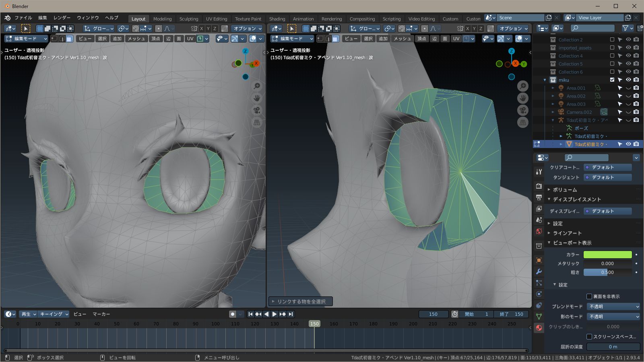This screenshot has width=644, height=362.
Task: Play the animation forward in timeline
Action: pos(275,314)
